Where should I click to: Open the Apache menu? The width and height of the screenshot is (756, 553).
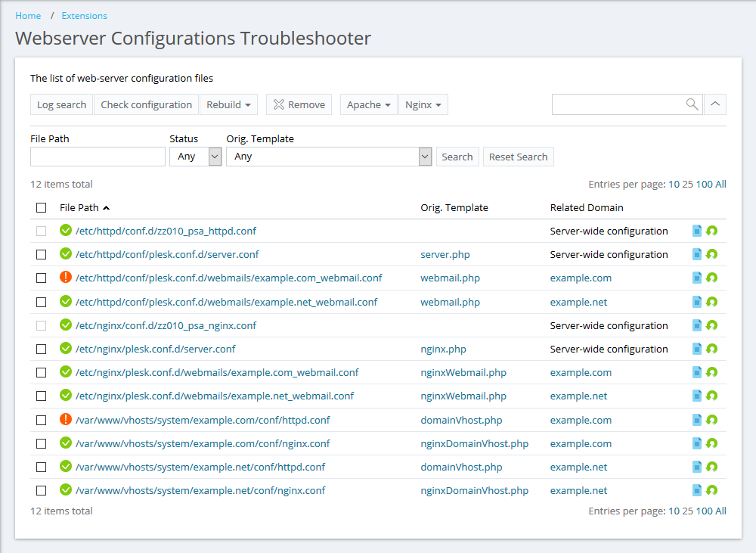click(x=368, y=105)
